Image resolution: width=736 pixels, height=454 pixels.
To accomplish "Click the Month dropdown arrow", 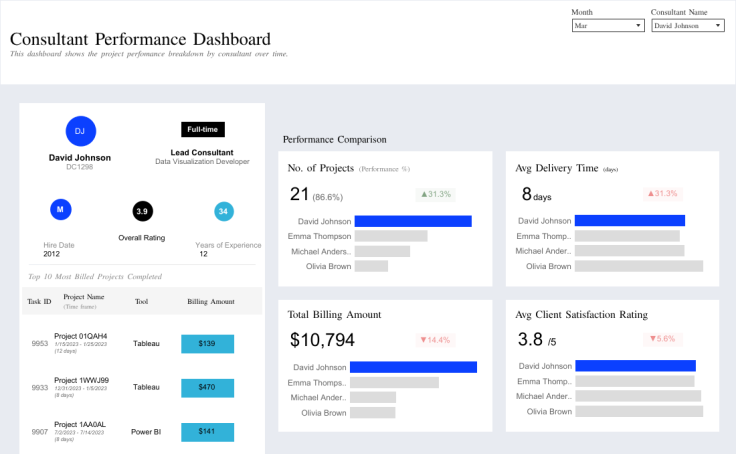I will tap(639, 26).
